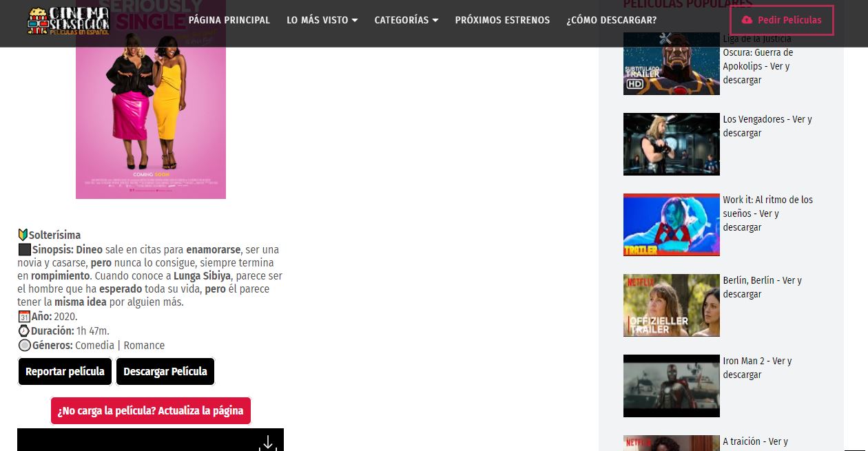Click the download arrow icon on video player
The height and width of the screenshot is (451, 868).
pyautogui.click(x=268, y=443)
